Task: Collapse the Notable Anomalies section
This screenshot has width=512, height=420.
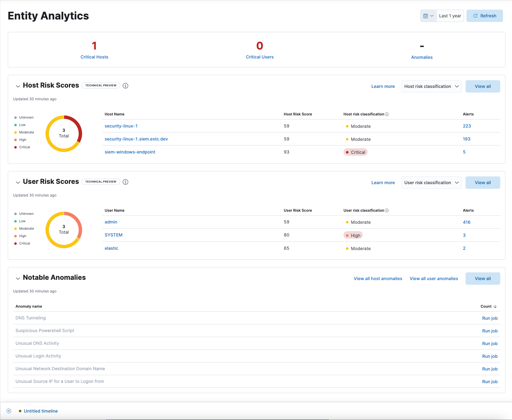Action: point(18,278)
